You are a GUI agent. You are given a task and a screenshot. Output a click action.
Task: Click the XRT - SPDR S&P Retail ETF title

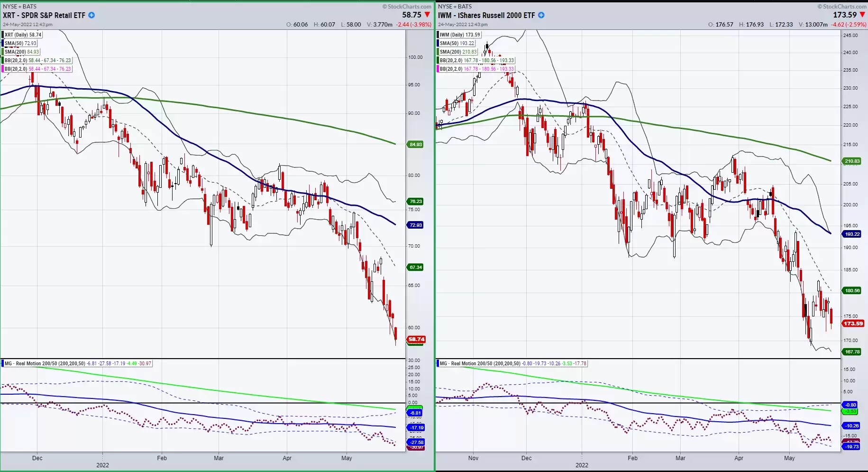pos(44,15)
